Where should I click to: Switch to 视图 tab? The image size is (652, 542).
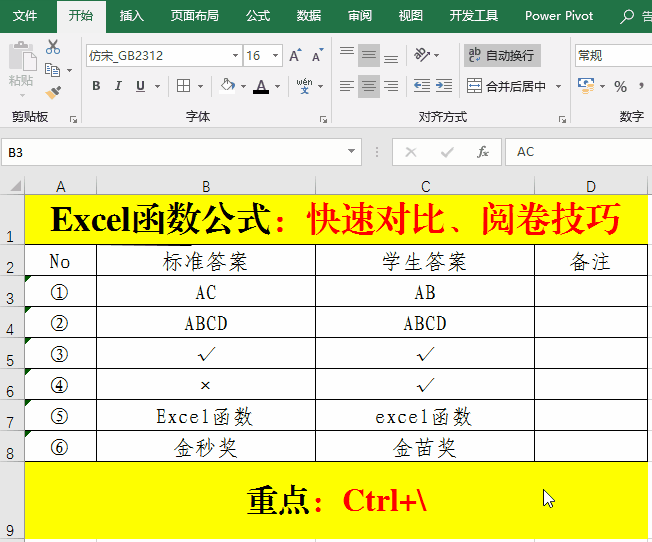410,16
